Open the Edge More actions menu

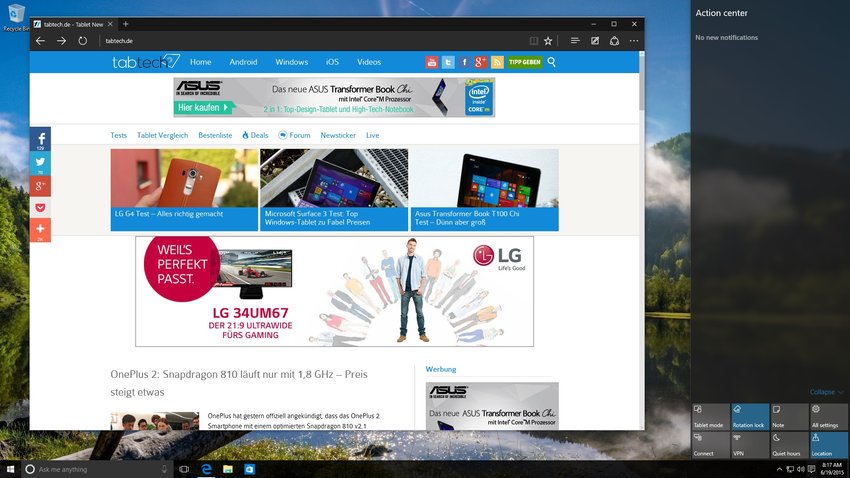pyautogui.click(x=634, y=41)
